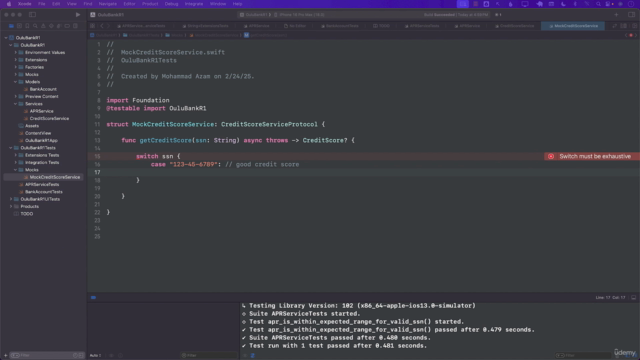Go forward with the editor forward arrow
Viewport: 640px width, 360px height.
[109, 26]
